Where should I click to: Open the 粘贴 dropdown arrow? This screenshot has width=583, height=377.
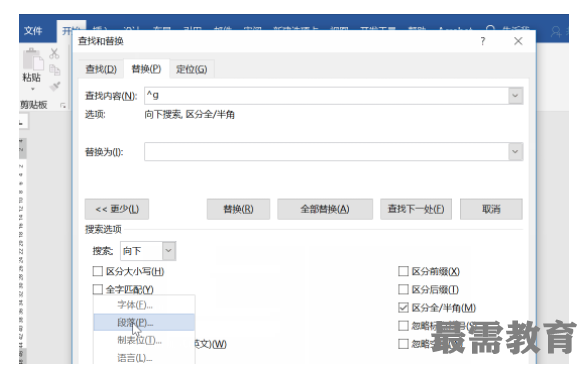coord(33,89)
